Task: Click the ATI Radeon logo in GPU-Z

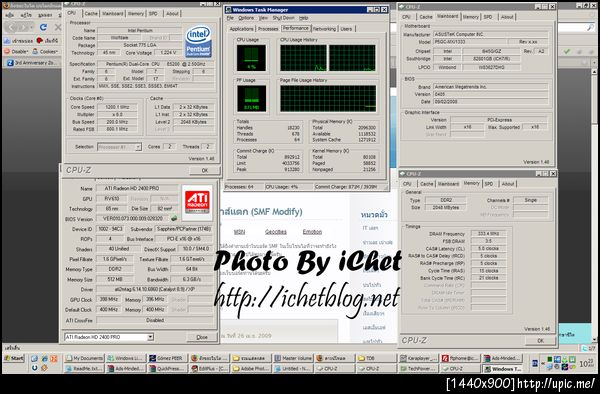Action: point(197,203)
